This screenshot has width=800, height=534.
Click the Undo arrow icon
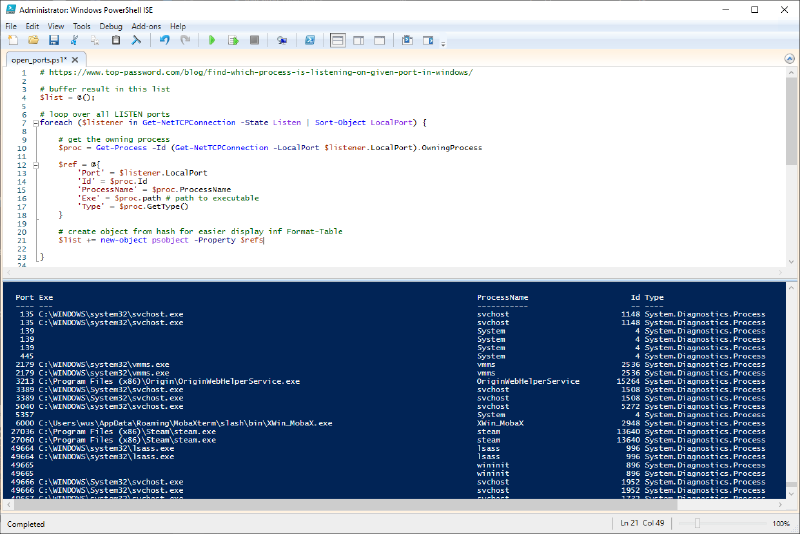click(x=164, y=40)
